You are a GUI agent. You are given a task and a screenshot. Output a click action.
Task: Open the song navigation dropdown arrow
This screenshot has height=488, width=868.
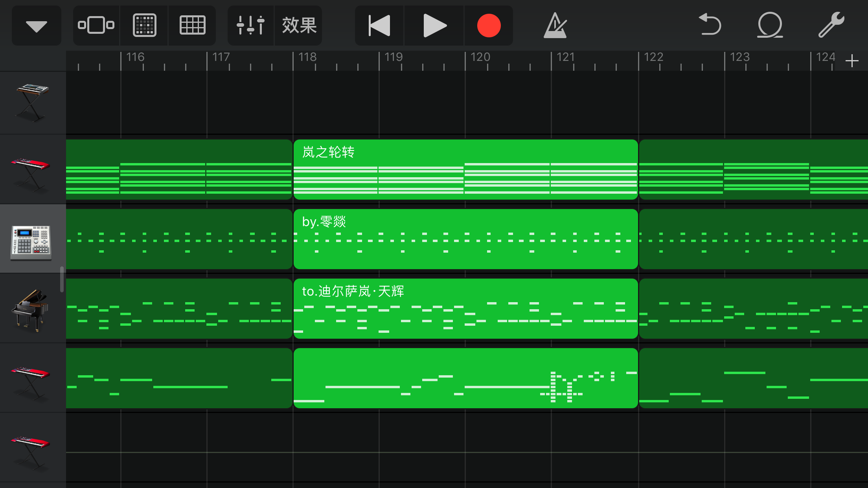coord(36,26)
